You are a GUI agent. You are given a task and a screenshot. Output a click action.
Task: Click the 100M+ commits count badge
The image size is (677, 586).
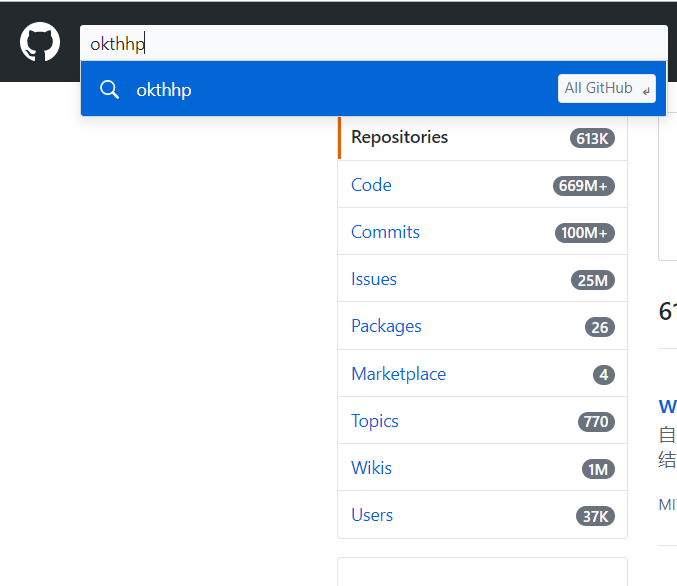[585, 233]
